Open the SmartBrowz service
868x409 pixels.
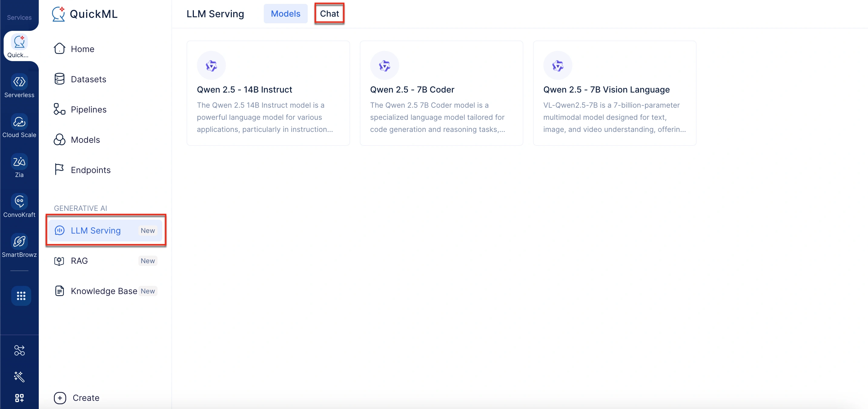[19, 246]
